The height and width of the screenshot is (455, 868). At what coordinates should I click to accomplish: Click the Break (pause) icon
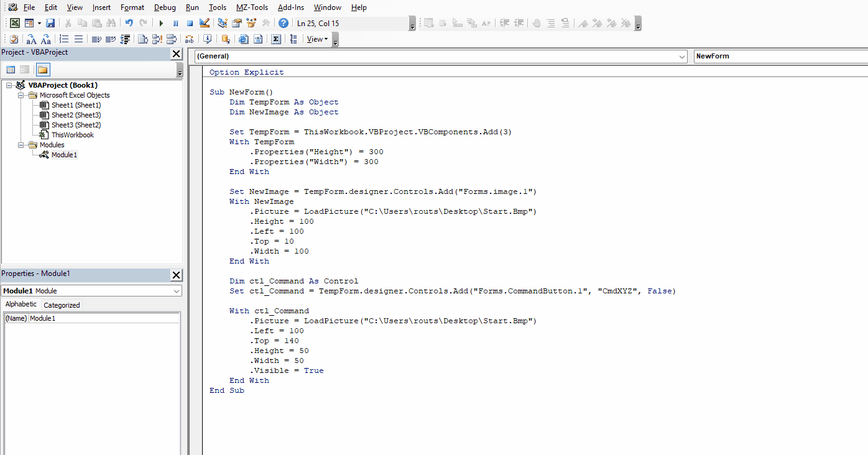point(175,23)
